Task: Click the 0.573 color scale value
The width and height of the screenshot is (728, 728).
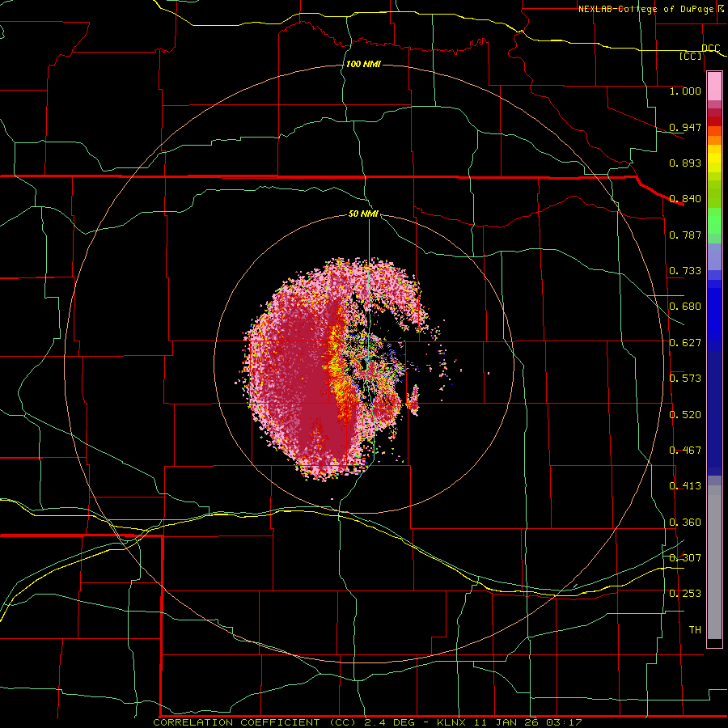Action: coord(685,379)
